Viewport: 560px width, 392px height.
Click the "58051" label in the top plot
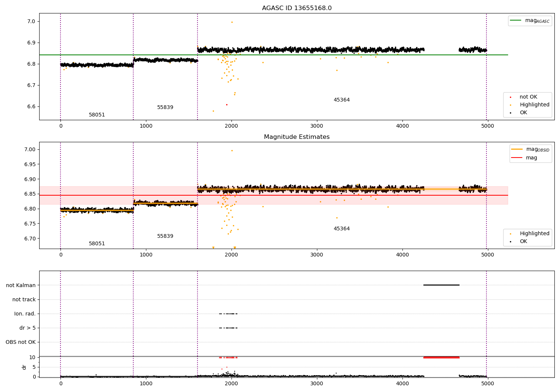point(97,115)
